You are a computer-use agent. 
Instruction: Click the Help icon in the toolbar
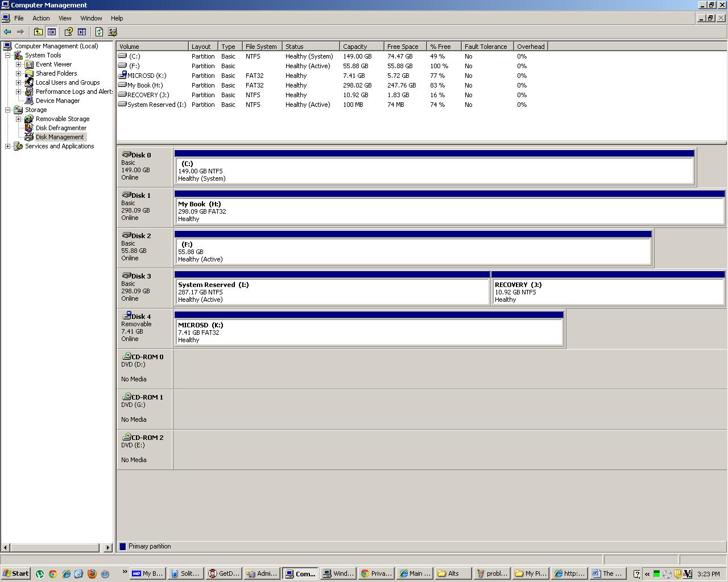[69, 32]
